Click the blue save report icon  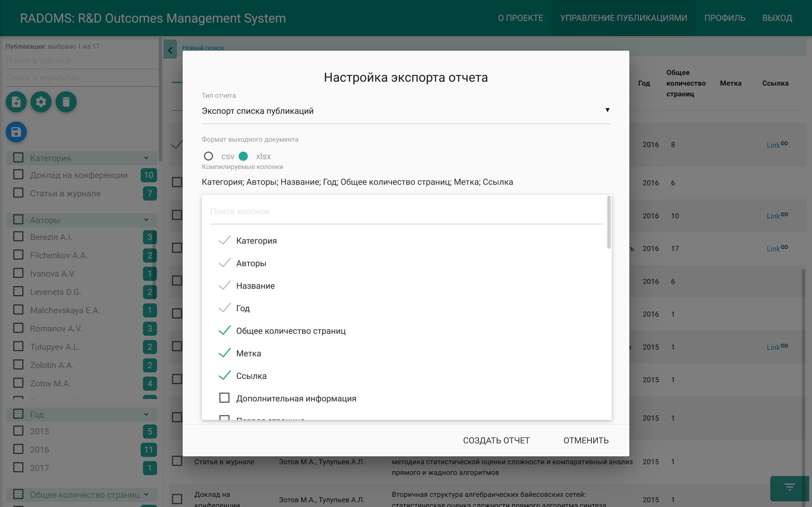point(16,132)
